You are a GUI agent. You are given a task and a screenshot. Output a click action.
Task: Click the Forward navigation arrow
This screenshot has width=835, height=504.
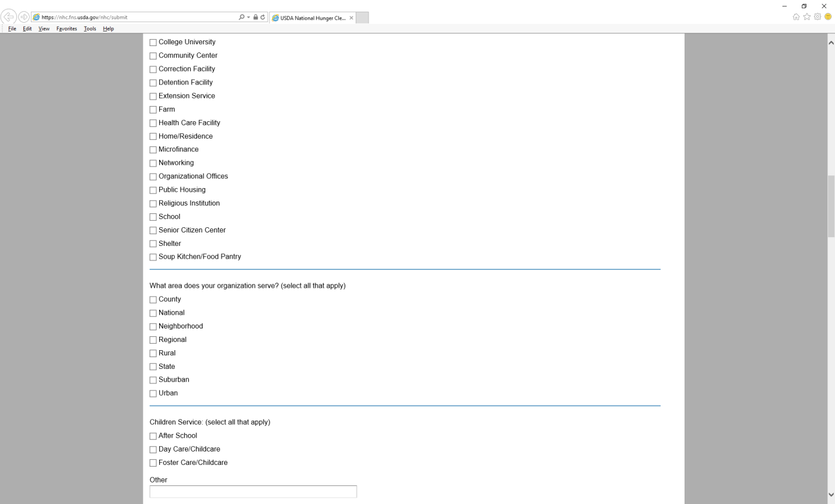[24, 17]
